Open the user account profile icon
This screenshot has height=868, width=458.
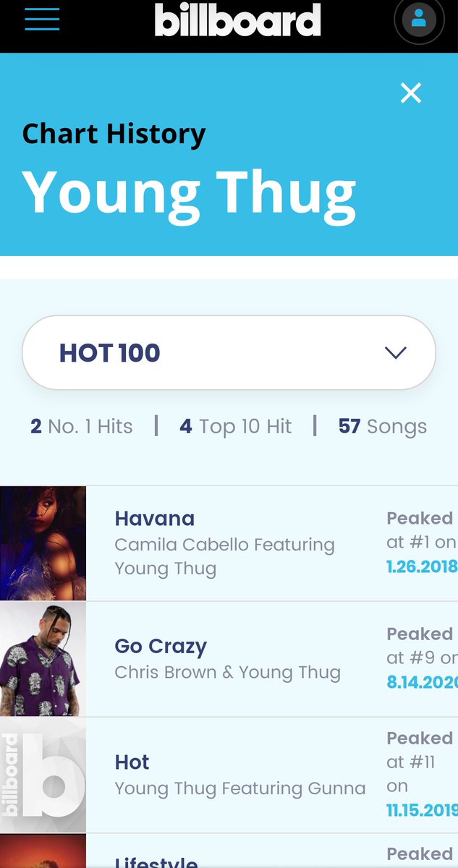[x=419, y=20]
